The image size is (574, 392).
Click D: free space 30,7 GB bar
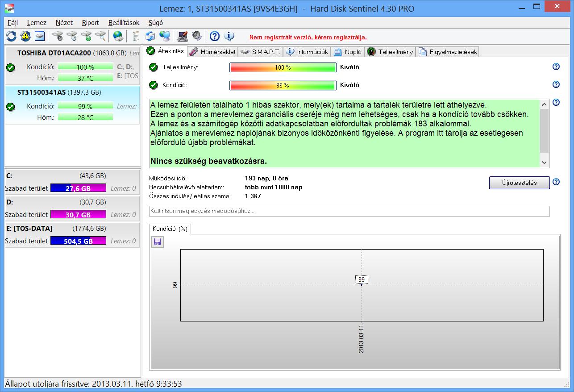pos(78,215)
